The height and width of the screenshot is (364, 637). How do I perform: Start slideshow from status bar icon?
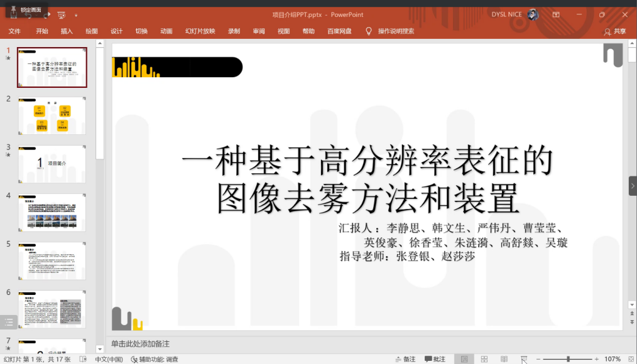coord(524,359)
